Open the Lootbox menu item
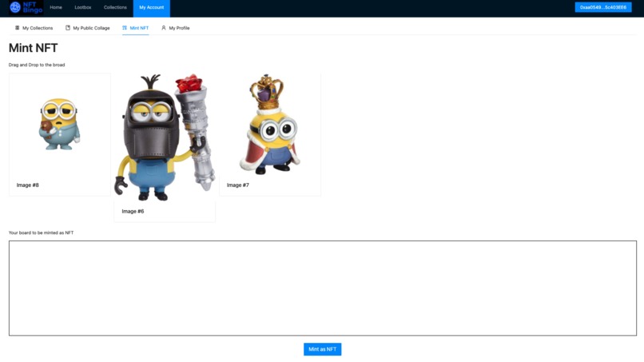Viewport: 644px width, 362px height. 83,7
